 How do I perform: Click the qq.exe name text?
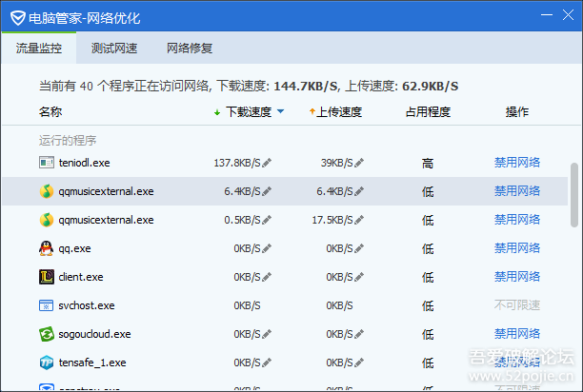pyautogui.click(x=74, y=248)
